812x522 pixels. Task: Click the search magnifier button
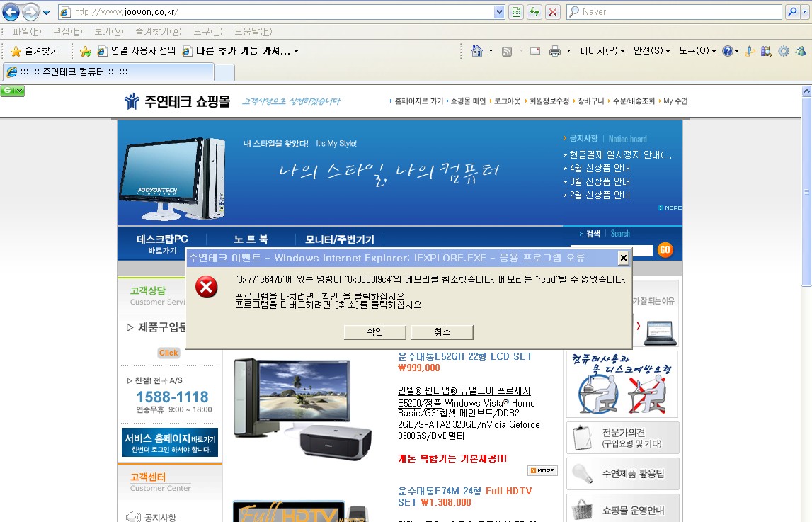pyautogui.click(x=791, y=11)
